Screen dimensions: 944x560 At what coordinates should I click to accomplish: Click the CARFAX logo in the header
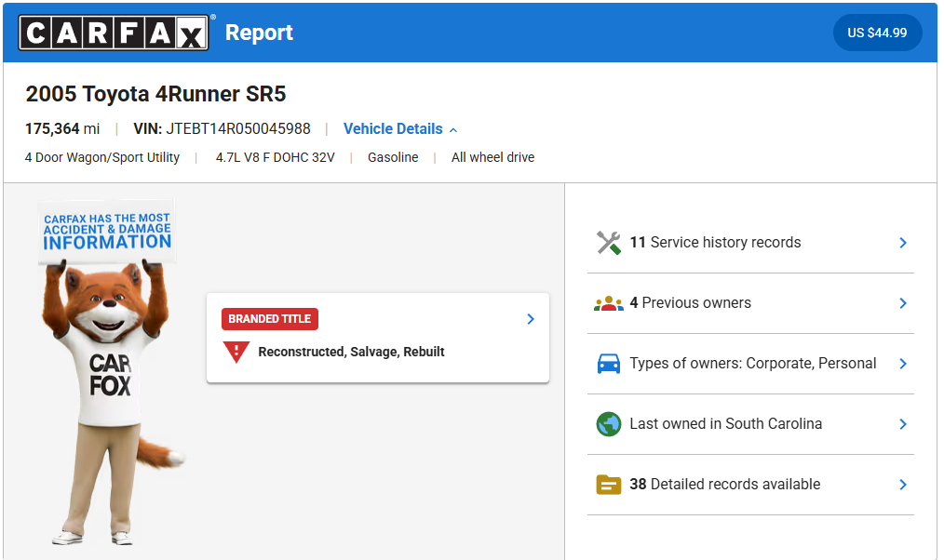pyautogui.click(x=114, y=33)
